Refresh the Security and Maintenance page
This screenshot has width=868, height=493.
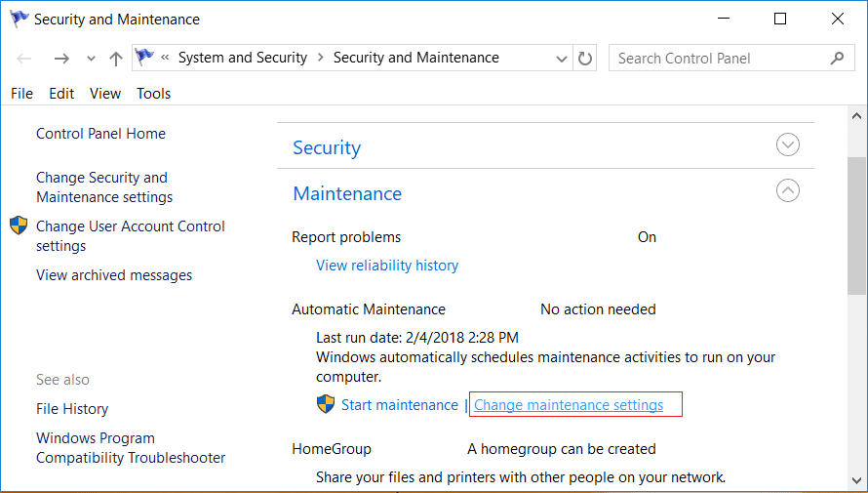(x=584, y=59)
